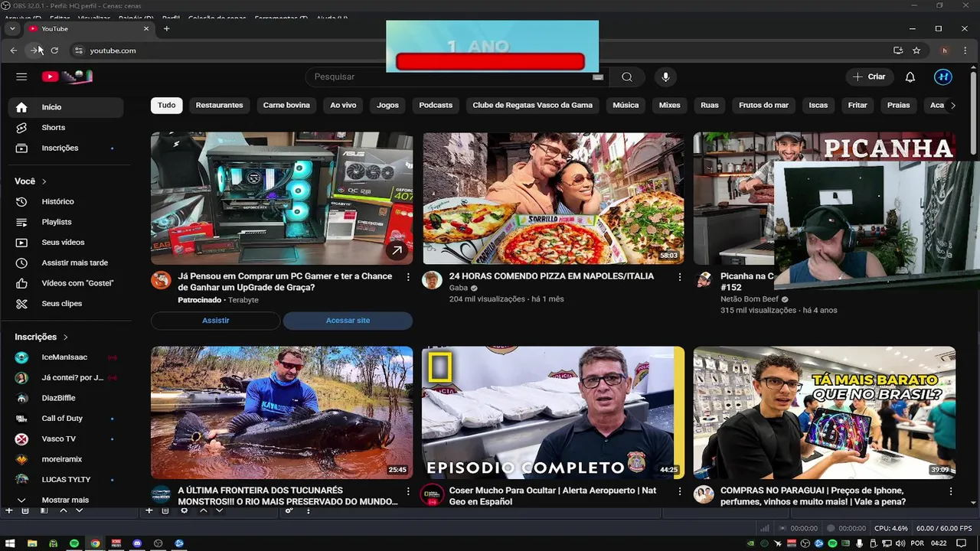Select the Restaurantes chip
The height and width of the screenshot is (551, 980).
pos(219,105)
